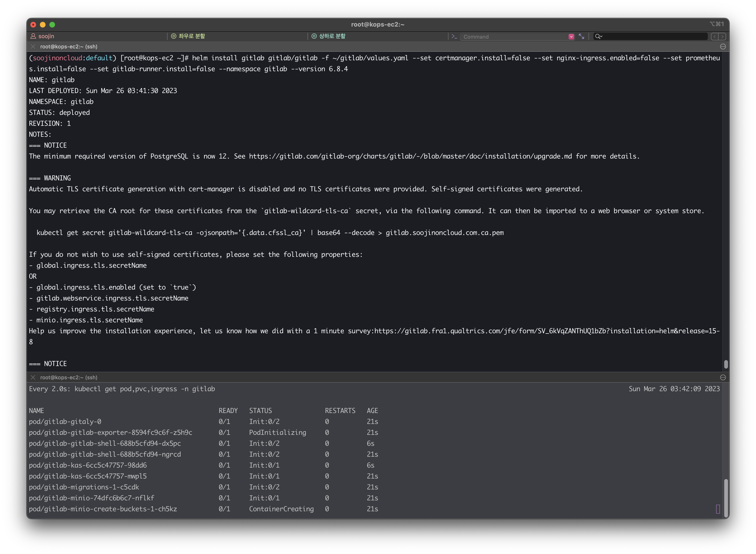The image size is (756, 554).
Task: Open the gitlab upgrade.md URL
Action: 410,156
